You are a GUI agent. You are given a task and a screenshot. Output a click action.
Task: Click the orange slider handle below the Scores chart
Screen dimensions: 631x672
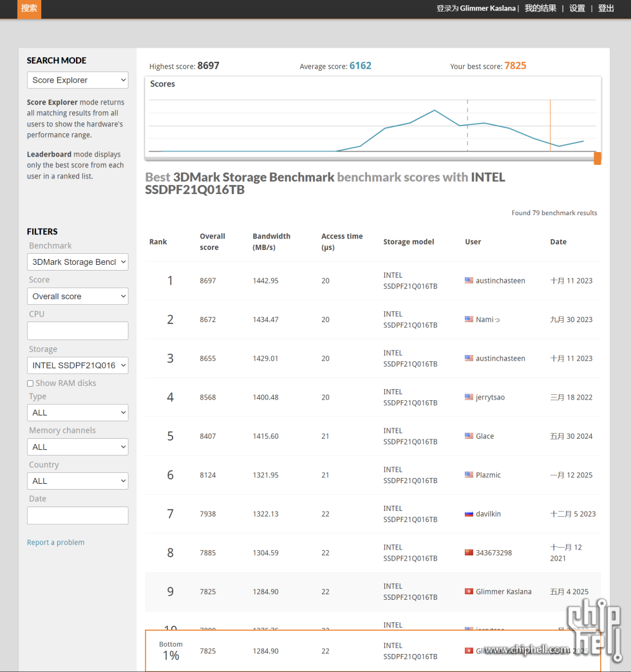click(x=597, y=158)
